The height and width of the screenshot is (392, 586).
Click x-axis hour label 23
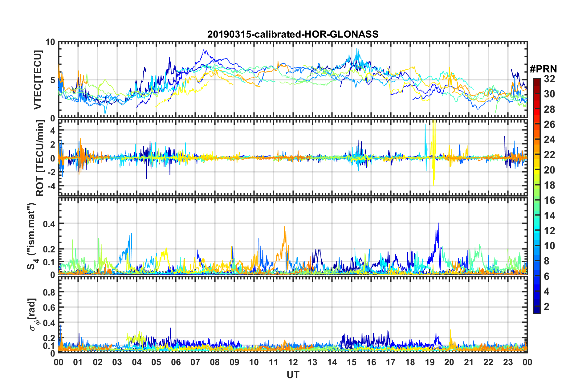point(508,362)
